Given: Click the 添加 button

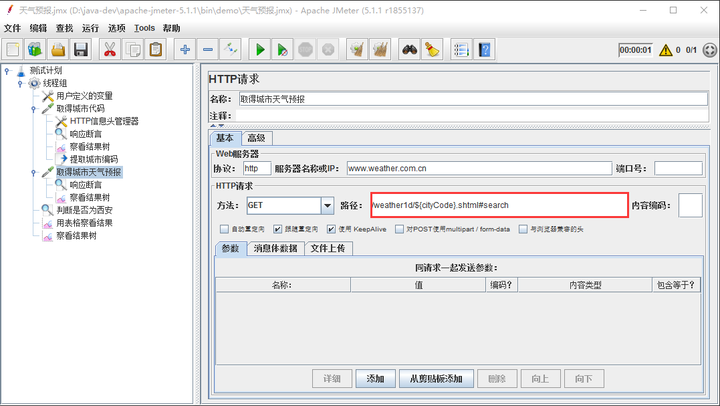Looking at the screenshot, I should pyautogui.click(x=375, y=378).
